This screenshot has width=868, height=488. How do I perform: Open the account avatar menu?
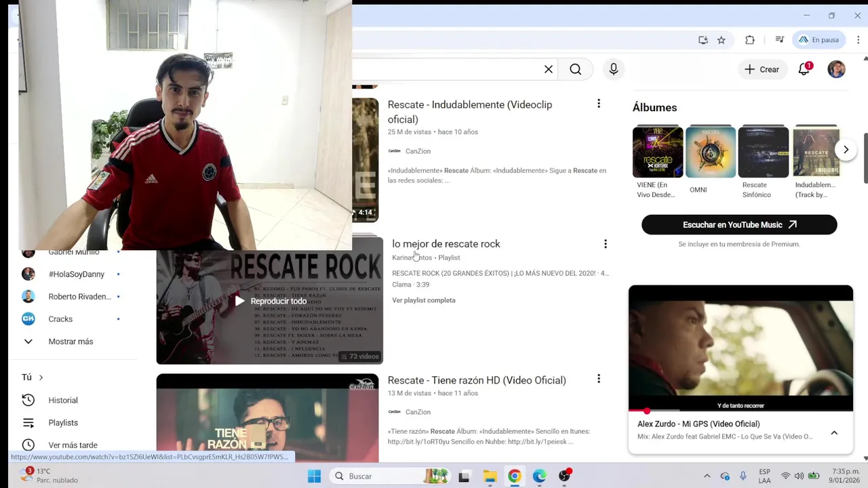point(837,69)
